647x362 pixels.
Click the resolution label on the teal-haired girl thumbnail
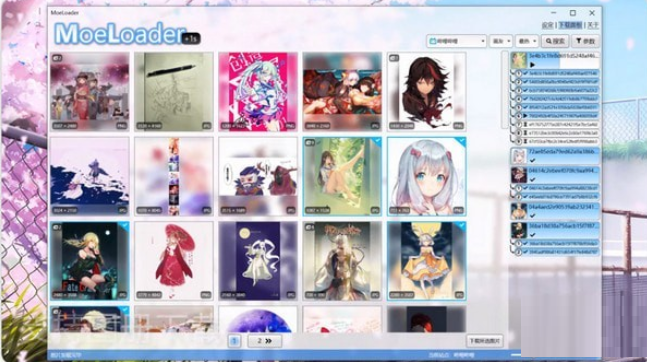coord(234,125)
